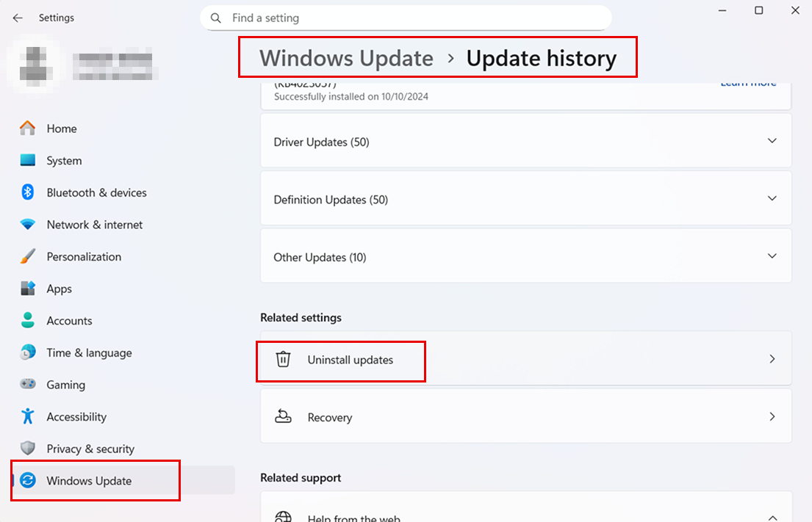Viewport: 812px width, 522px height.
Task: Open Accounts settings
Action: [69, 321]
